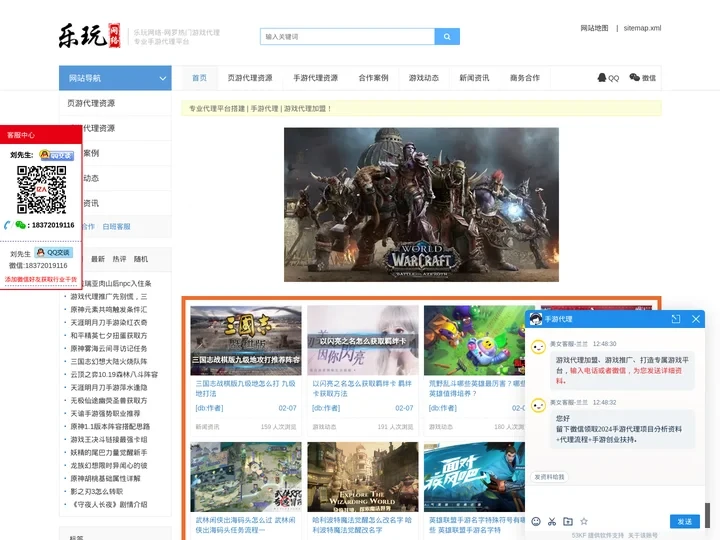The height and width of the screenshot is (540, 720).
Task: Click the WeChat icon in navbar
Action: 635,78
